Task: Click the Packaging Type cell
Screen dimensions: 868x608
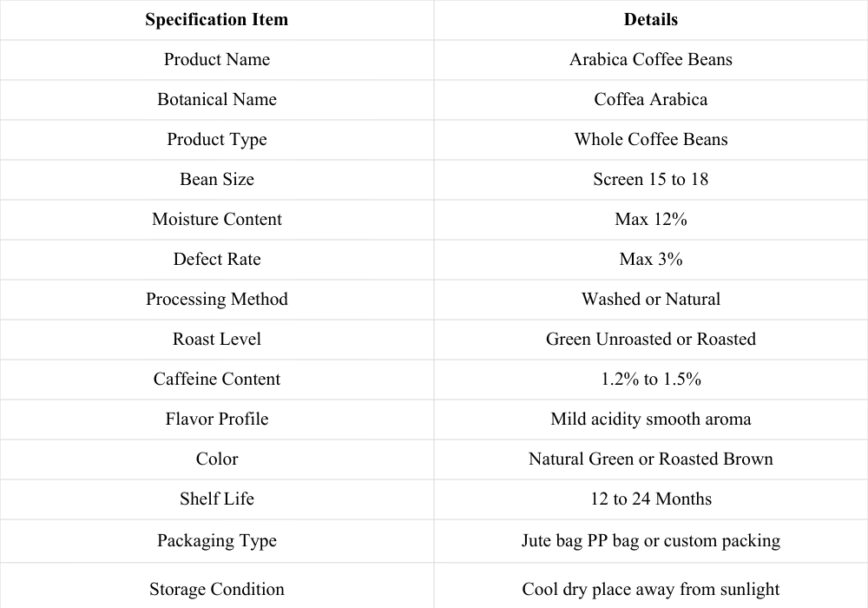Action: point(216,541)
